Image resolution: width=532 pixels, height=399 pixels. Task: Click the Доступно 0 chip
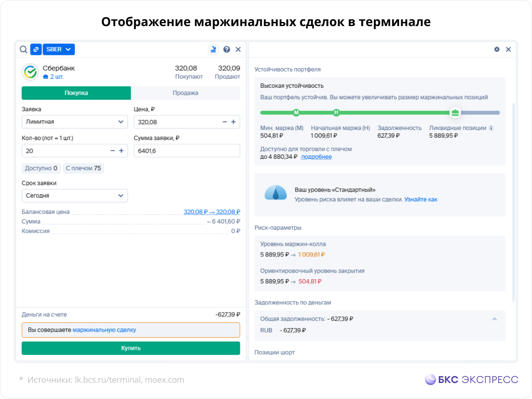(41, 168)
